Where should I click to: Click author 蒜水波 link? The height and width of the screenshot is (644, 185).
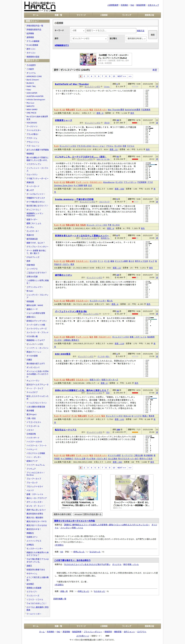[x=107, y=123]
